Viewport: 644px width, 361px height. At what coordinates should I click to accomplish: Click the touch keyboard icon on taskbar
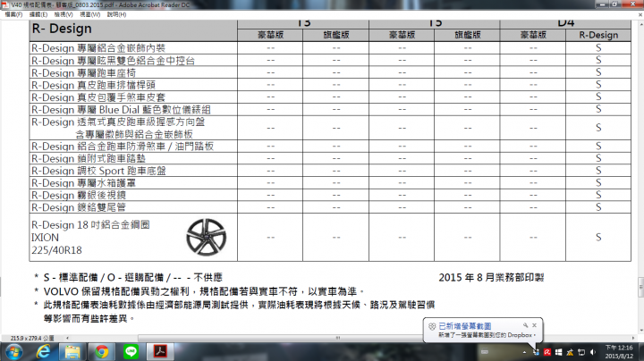pos(485,351)
